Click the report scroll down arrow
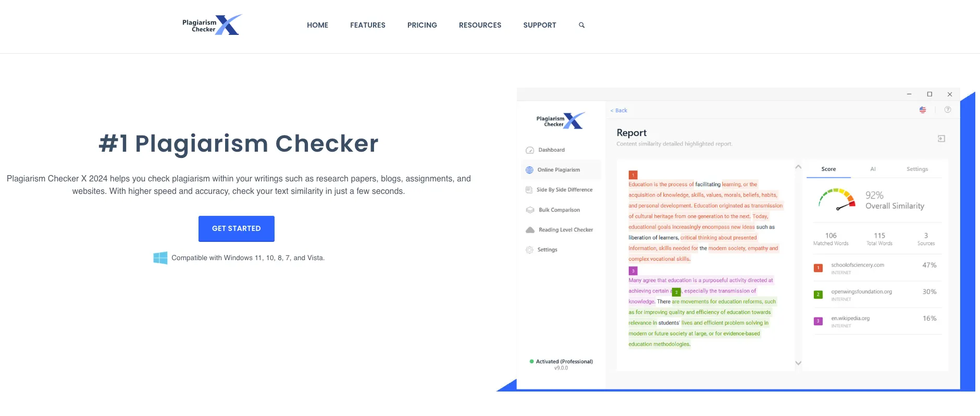Image resolution: width=980 pixels, height=416 pixels. coord(798,363)
